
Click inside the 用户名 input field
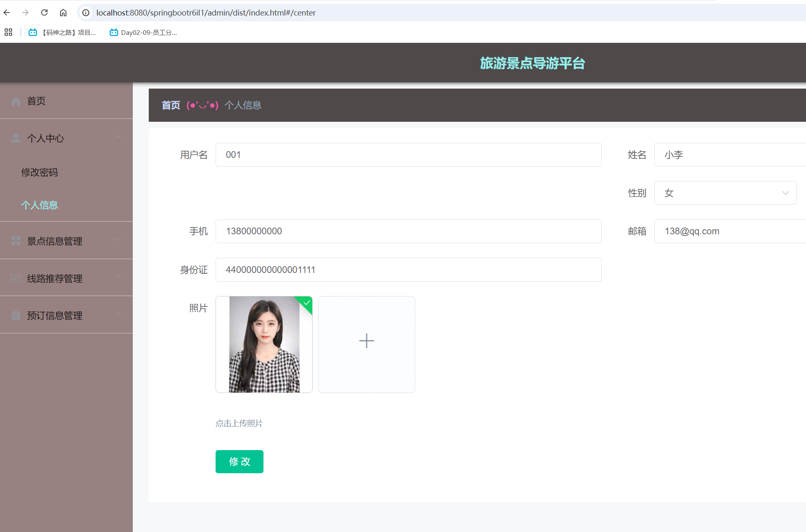pos(408,155)
